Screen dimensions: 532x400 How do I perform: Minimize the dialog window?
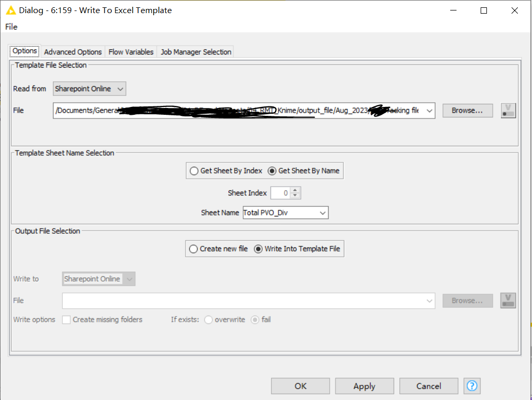[453, 10]
